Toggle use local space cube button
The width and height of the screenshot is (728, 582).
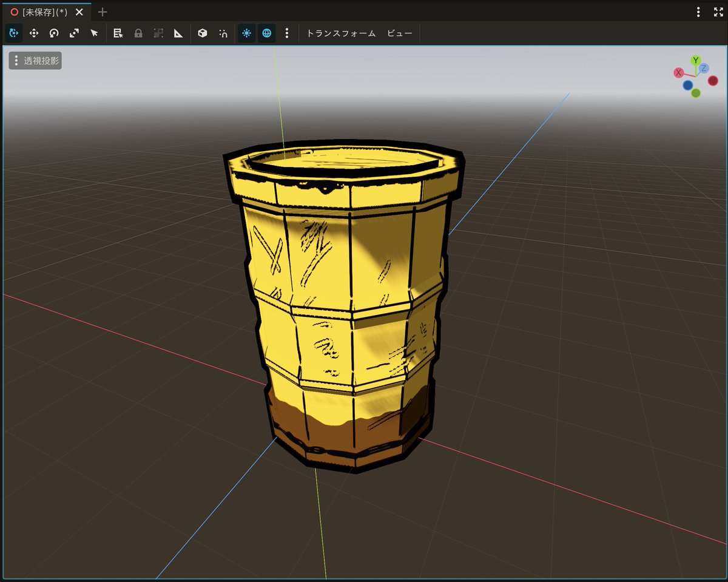pyautogui.click(x=203, y=33)
